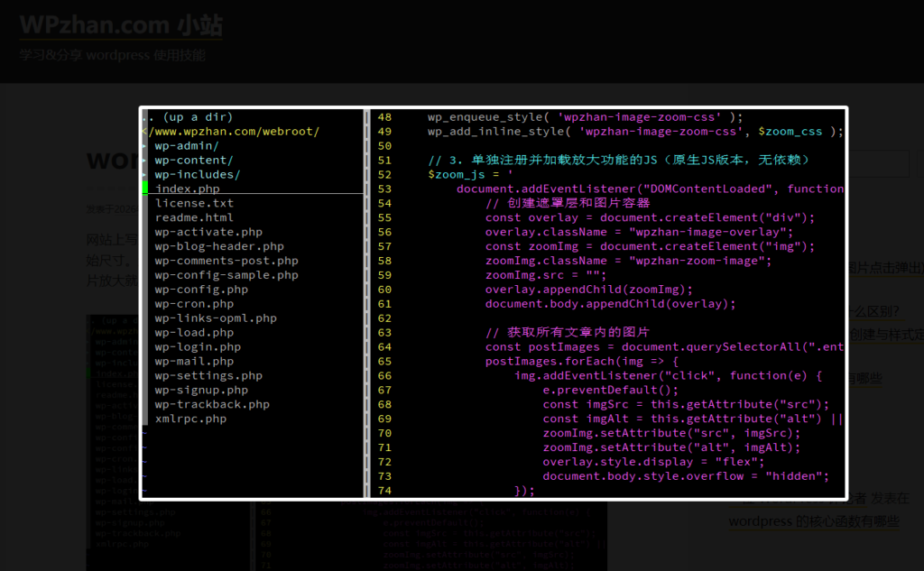Click the dimmed wordpress 的核心函数有哪些 link
The image size is (924, 571).
click(814, 521)
